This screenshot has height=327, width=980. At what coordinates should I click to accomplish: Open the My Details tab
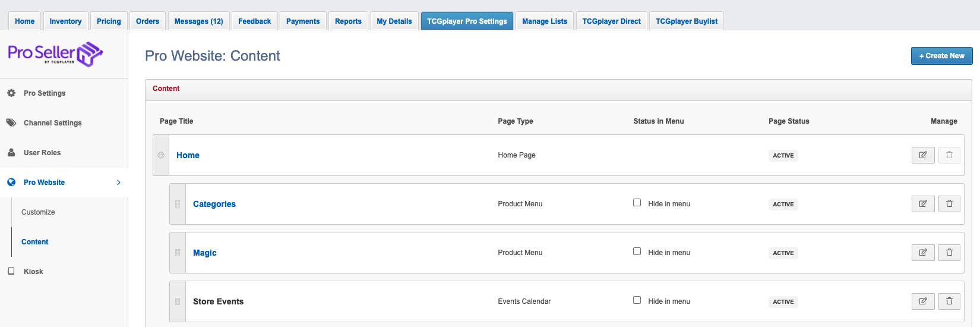pyautogui.click(x=394, y=21)
